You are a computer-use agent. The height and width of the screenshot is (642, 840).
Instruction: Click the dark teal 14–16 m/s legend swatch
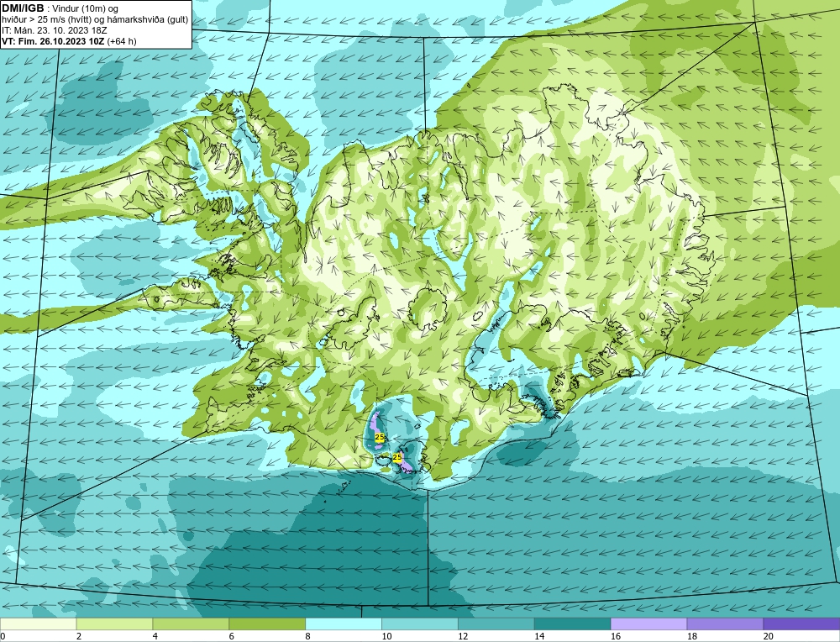[573, 624]
